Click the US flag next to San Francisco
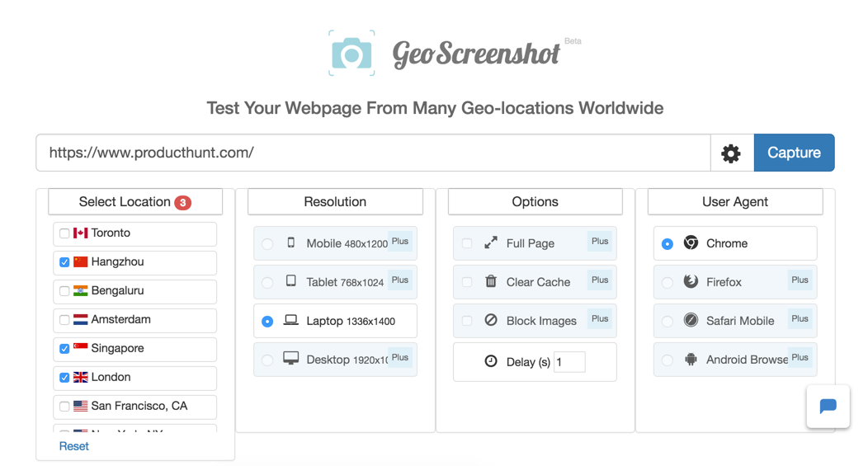The image size is (868, 466). 80,406
